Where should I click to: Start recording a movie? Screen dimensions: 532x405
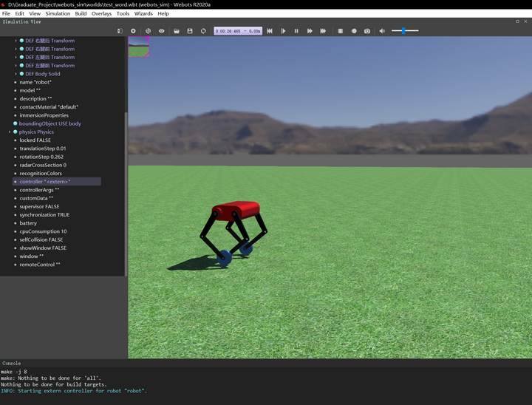[x=354, y=31]
